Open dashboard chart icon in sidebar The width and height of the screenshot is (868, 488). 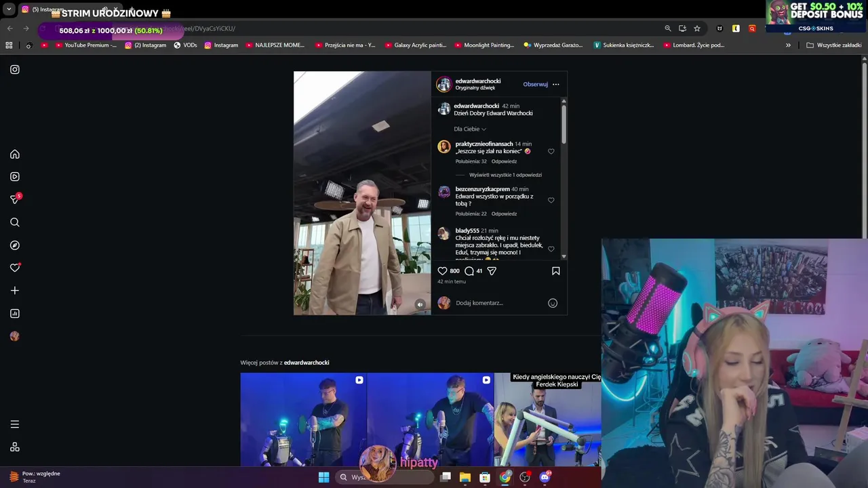[x=15, y=313]
